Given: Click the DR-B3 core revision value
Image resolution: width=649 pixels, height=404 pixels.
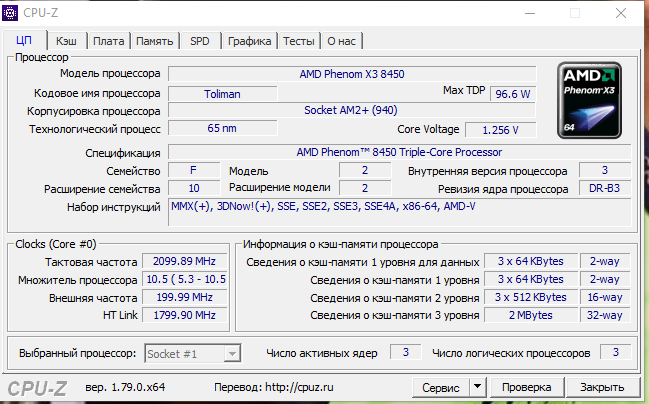Looking at the screenshot, I should [x=605, y=188].
